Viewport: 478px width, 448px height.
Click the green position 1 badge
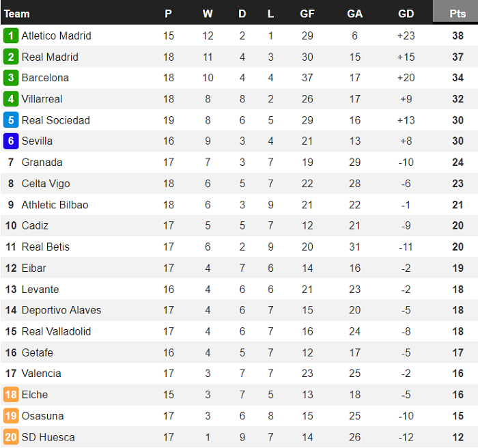click(10, 36)
